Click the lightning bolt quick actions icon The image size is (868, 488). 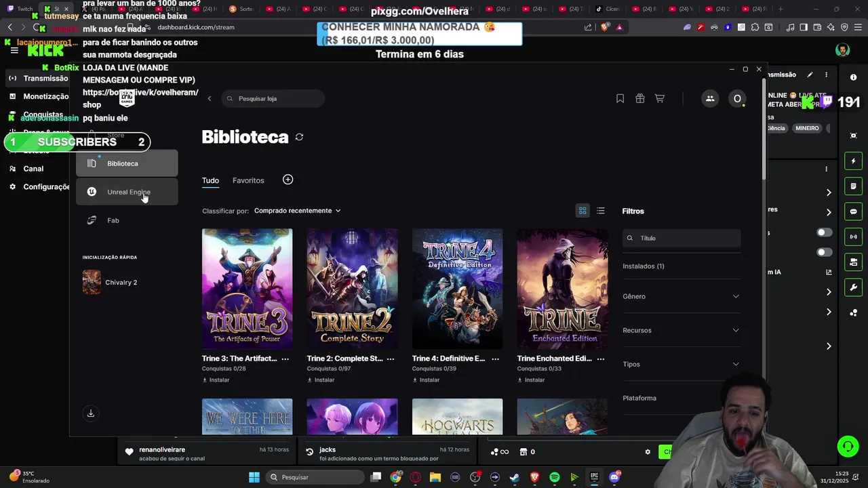point(853,161)
